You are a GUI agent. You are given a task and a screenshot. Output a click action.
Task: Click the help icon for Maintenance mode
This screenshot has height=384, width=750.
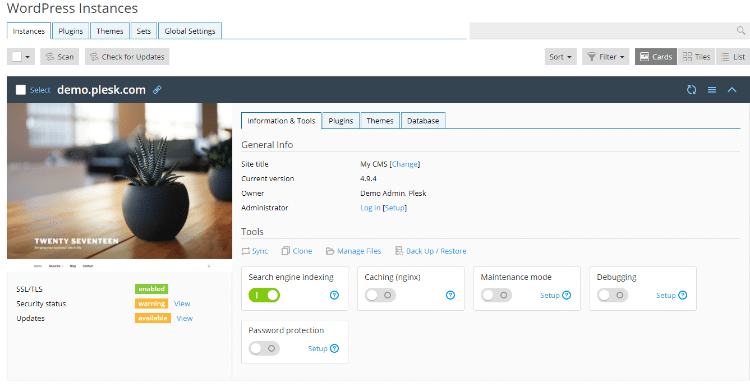click(x=566, y=295)
